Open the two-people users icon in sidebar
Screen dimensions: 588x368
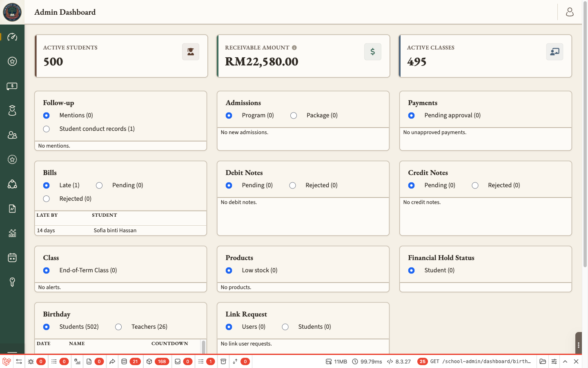(x=12, y=135)
